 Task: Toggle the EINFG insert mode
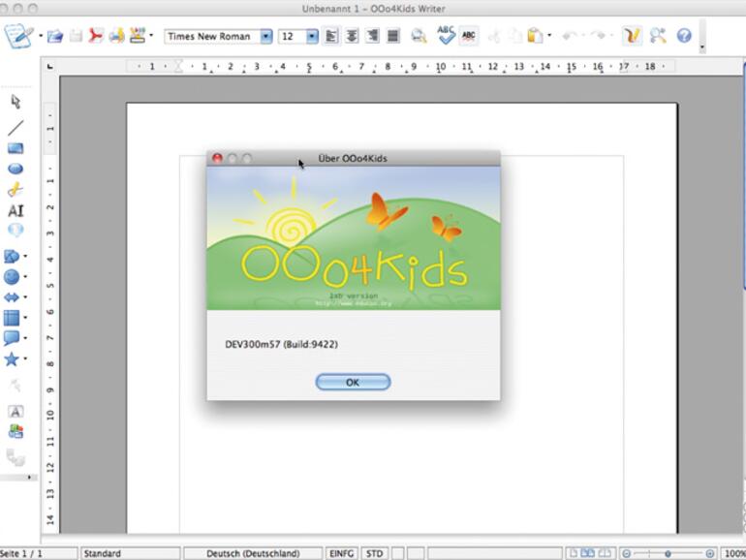tap(342, 554)
